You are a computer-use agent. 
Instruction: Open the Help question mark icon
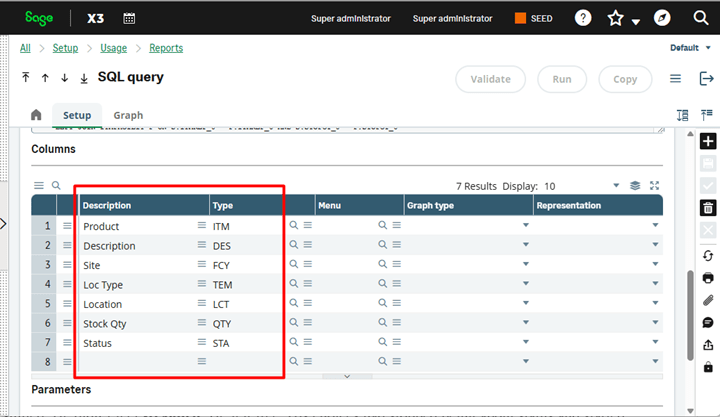pyautogui.click(x=583, y=18)
